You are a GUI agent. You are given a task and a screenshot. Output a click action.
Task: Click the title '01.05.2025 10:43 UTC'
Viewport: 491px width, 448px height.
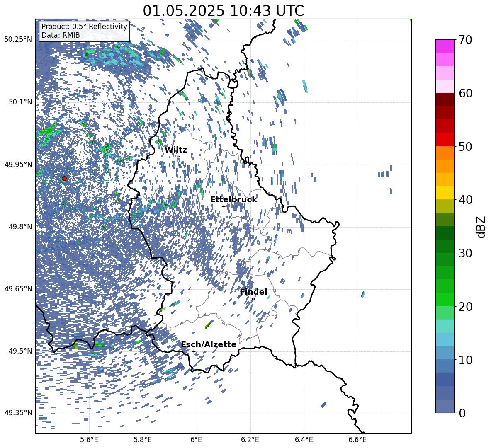pyautogui.click(x=223, y=11)
